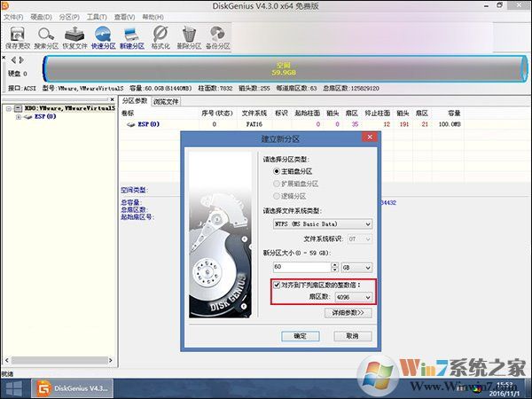Collapse the HD0 VMware disk tree node

pos(9,108)
